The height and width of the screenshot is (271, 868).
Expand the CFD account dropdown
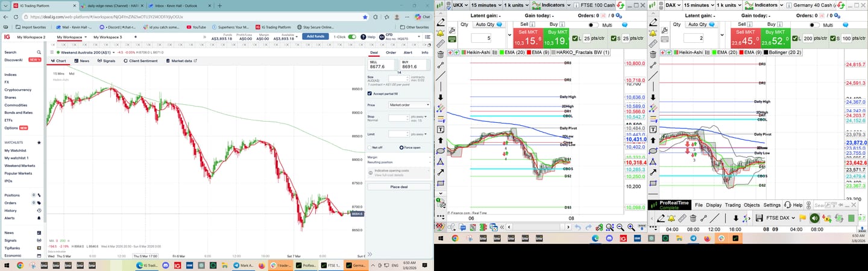[x=419, y=37]
